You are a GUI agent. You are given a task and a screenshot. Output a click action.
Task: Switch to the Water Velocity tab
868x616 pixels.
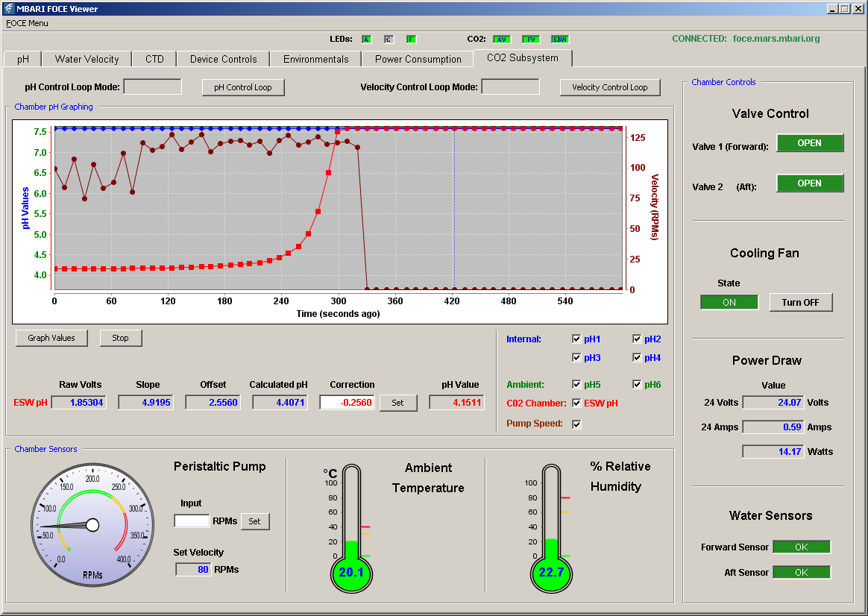87,59
